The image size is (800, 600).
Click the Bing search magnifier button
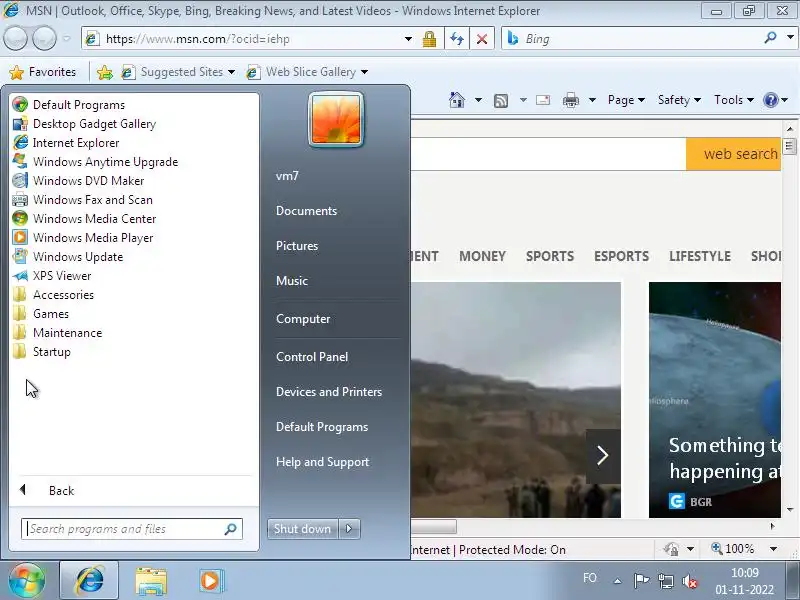(770, 37)
